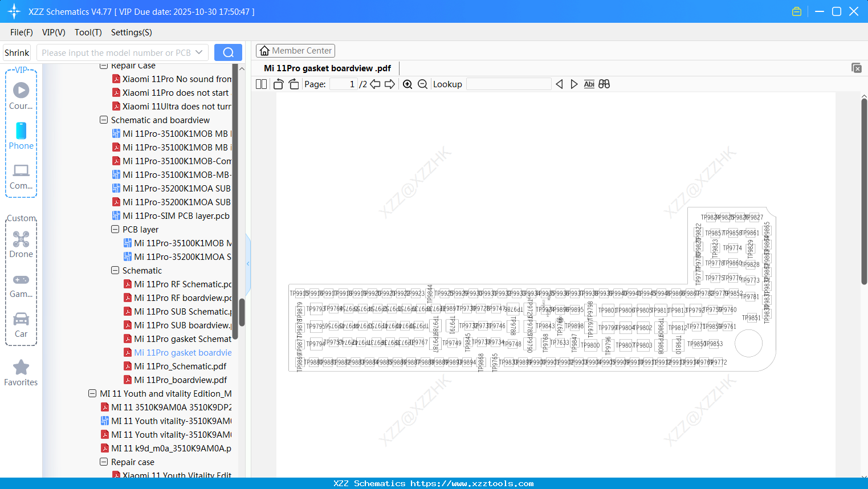Click the Favorites star icon
The width and height of the screenshot is (868, 489).
[21, 368]
